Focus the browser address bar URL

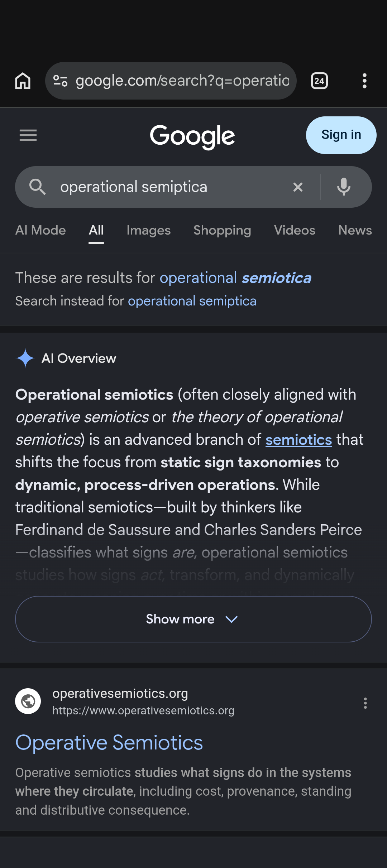(182, 81)
